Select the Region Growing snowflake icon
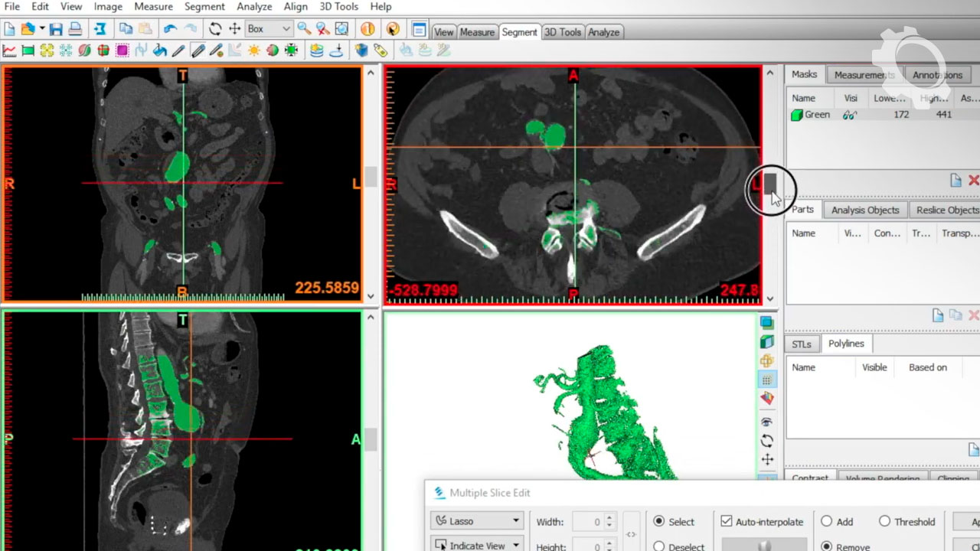Viewport: 980px width, 551px height. pos(66,51)
